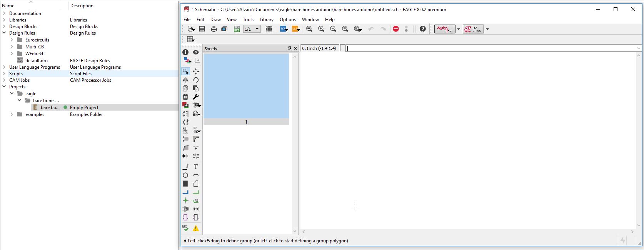
Task: Click the zoom-to-fit icon
Action: click(x=309, y=29)
